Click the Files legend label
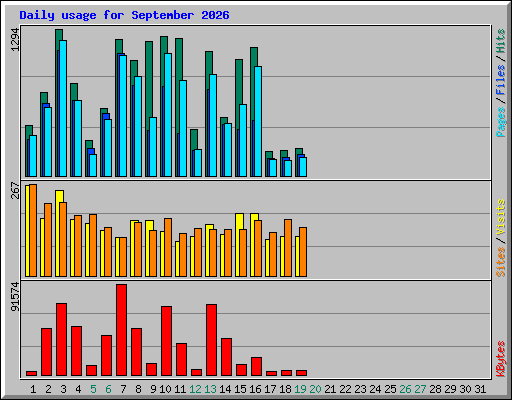The height and width of the screenshot is (400, 512). 501,80
